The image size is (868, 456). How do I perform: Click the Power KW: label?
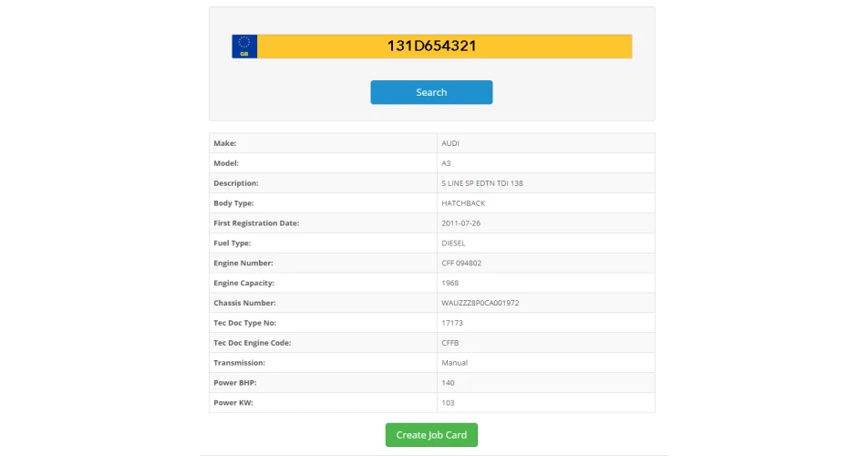(233, 402)
